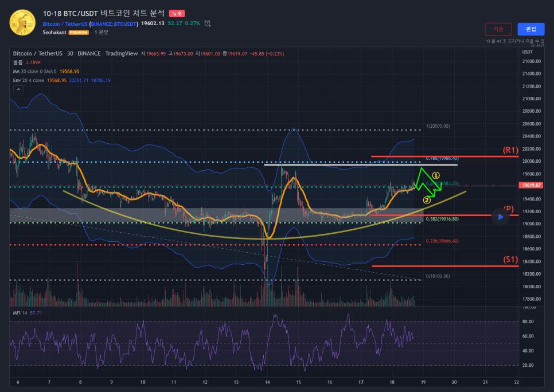Click the USDT currency label on price axis
This screenshot has width=554, height=392.
coord(528,52)
